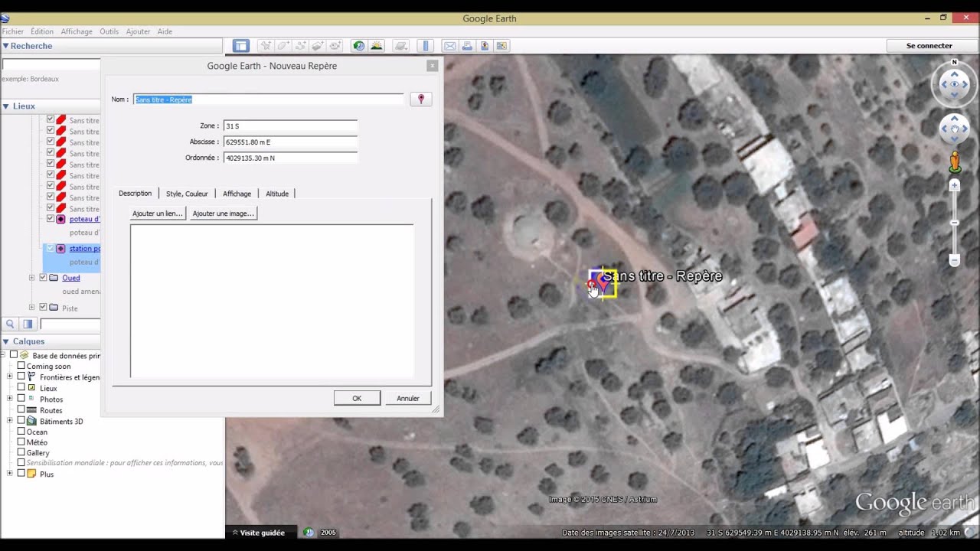
Task: Enable the Gallery layer checkbox
Action: tap(21, 453)
